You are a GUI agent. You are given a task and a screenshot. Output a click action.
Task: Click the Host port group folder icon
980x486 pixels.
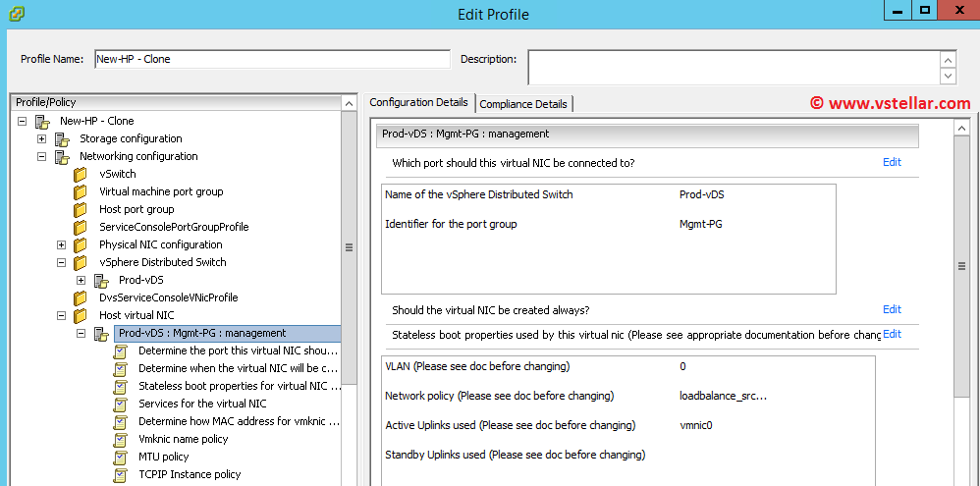(81, 210)
